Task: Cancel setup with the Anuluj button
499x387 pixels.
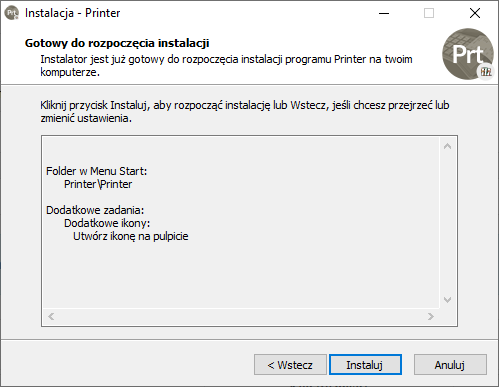Action: point(450,365)
